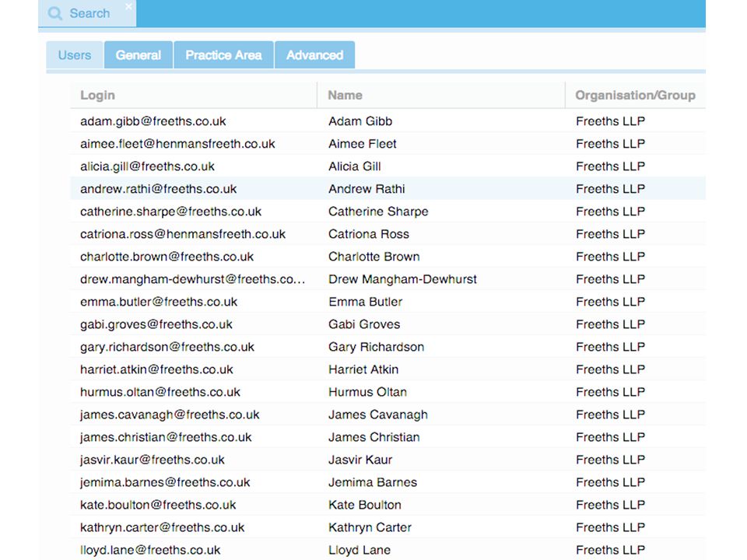747x560 pixels.
Task: Click Freeths LLP in Adam Gibb row
Action: [x=610, y=121]
